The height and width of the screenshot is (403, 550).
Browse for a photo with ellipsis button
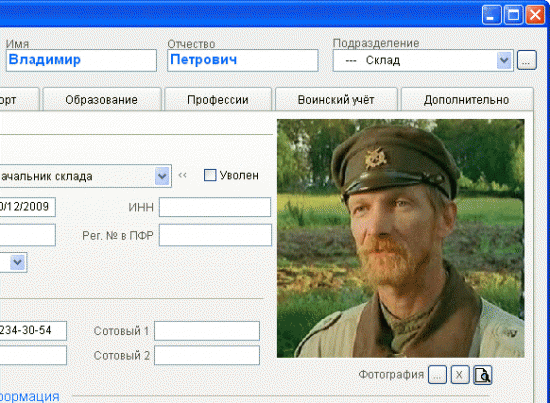[437, 375]
